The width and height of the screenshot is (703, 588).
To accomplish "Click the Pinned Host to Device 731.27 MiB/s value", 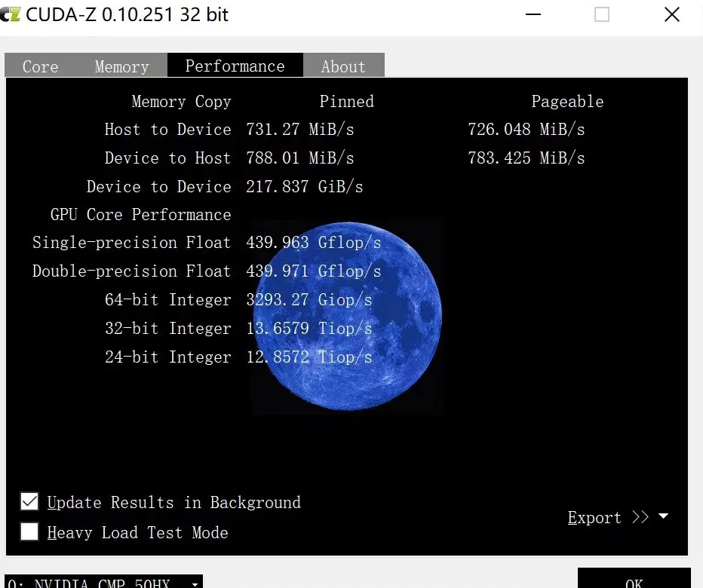I will pyautogui.click(x=299, y=130).
